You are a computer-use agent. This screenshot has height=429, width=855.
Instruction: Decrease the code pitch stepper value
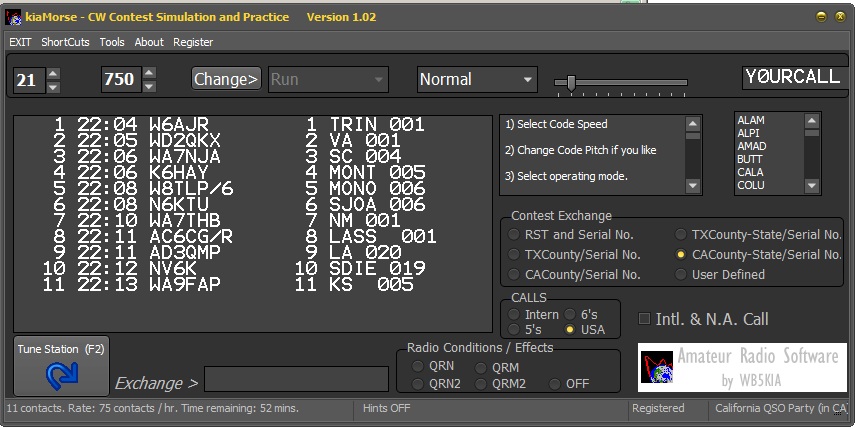[149, 85]
